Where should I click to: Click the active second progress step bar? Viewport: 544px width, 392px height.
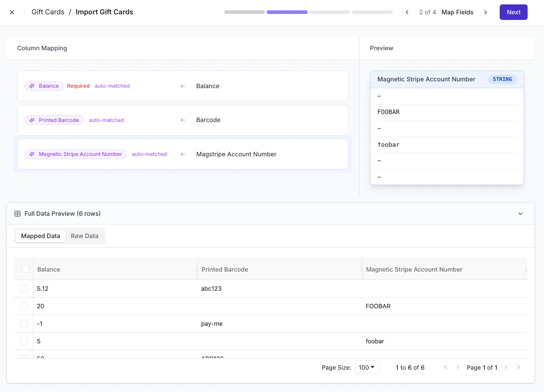pyautogui.click(x=287, y=12)
